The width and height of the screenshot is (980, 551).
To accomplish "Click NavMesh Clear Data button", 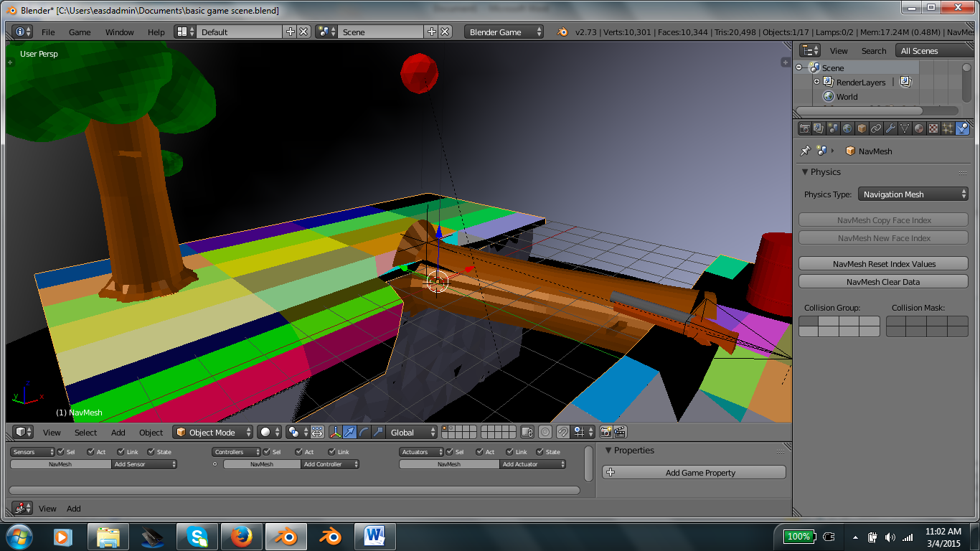I will (x=883, y=281).
